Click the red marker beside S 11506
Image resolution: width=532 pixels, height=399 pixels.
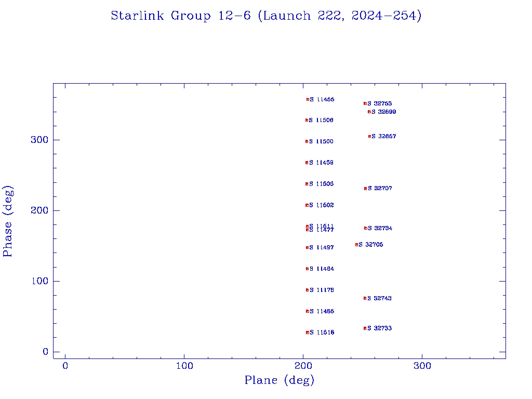tap(307, 120)
